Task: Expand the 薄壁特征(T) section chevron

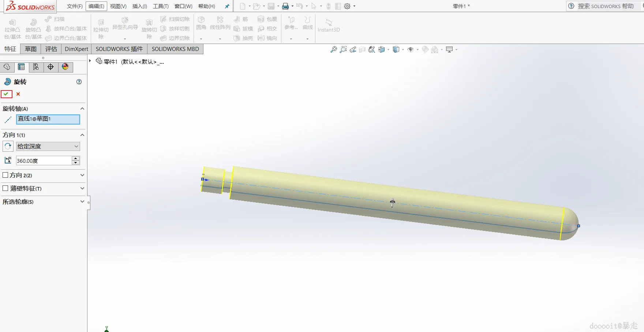Action: [82, 188]
